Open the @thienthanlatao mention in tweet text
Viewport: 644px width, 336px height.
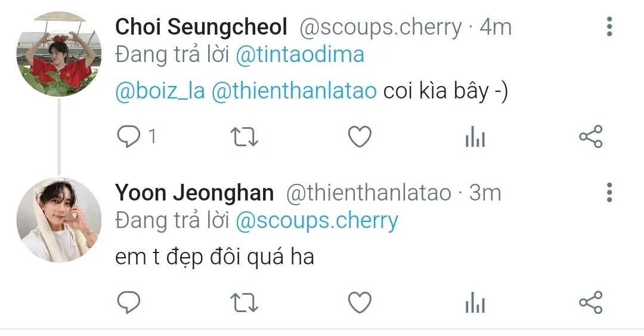click(x=294, y=92)
